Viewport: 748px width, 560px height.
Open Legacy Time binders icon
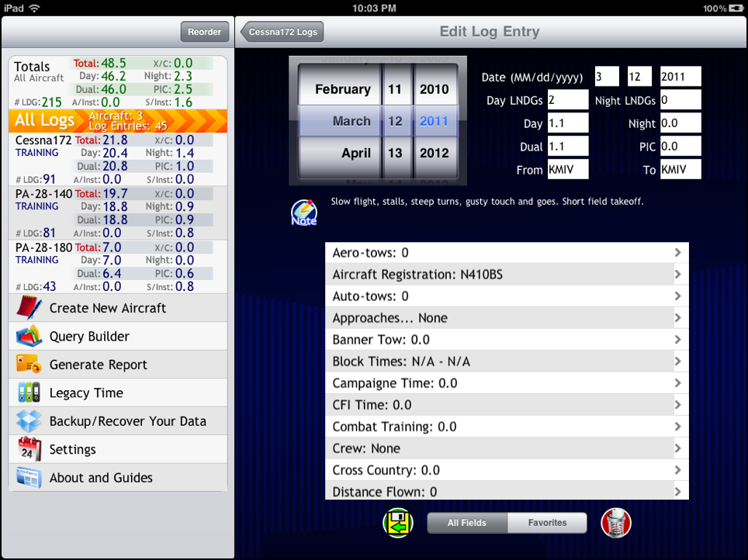click(x=29, y=393)
